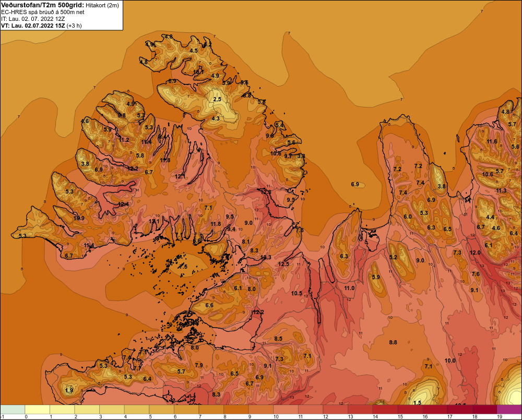The image size is (522, 420).
Task: Click the 2.5 temperature value
Action: click(x=217, y=99)
